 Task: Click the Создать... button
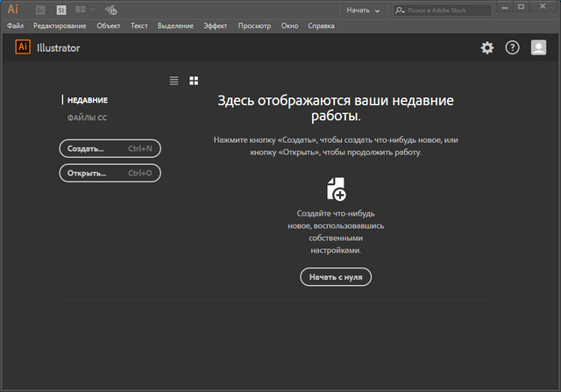(110, 149)
